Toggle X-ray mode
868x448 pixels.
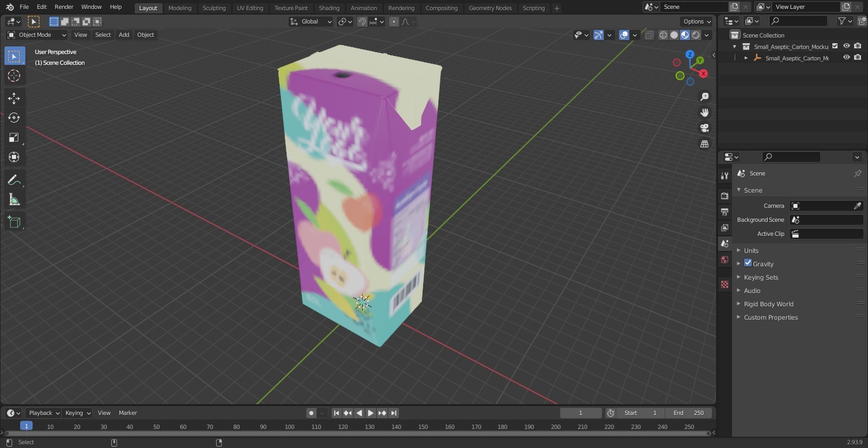[649, 35]
